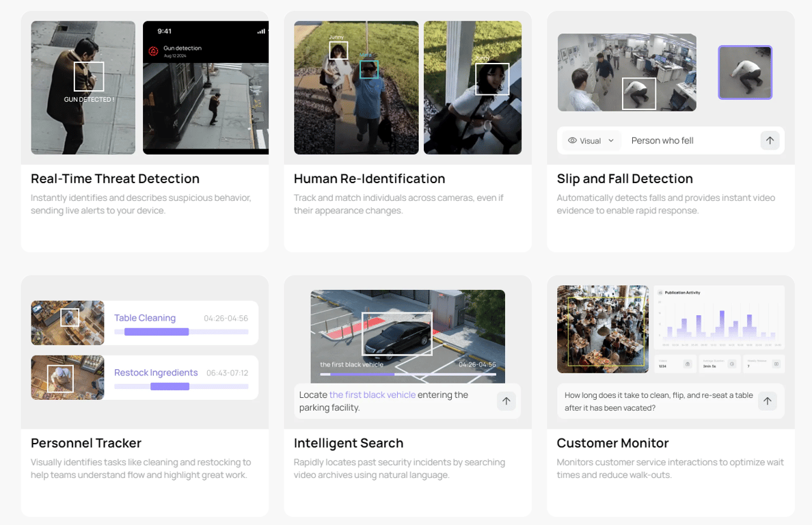Screen dimensions: 812x525
Task: Submit the black vehicle search arrow
Action: point(506,401)
